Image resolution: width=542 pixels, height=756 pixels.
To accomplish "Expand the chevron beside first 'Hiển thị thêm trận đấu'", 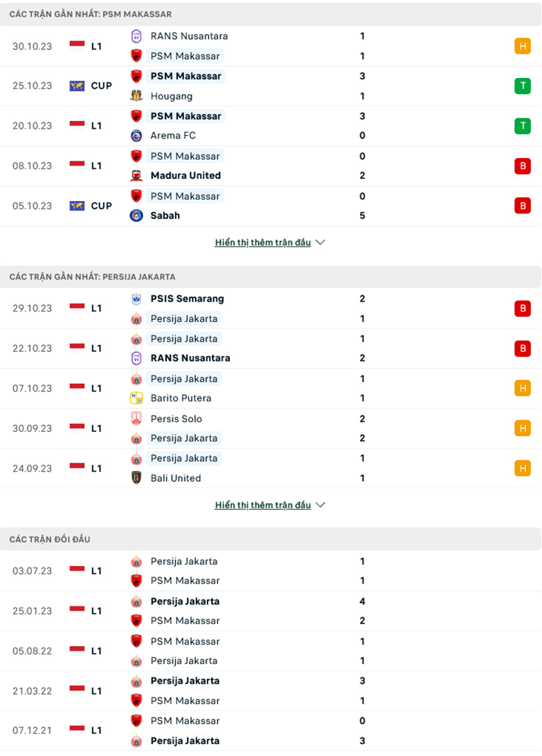I will pos(320,242).
